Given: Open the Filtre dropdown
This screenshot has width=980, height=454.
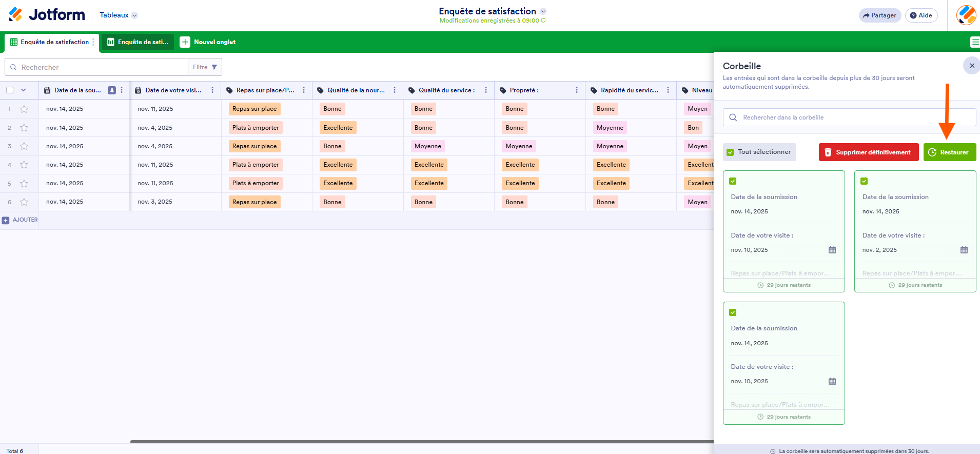Looking at the screenshot, I should pyautogui.click(x=205, y=67).
